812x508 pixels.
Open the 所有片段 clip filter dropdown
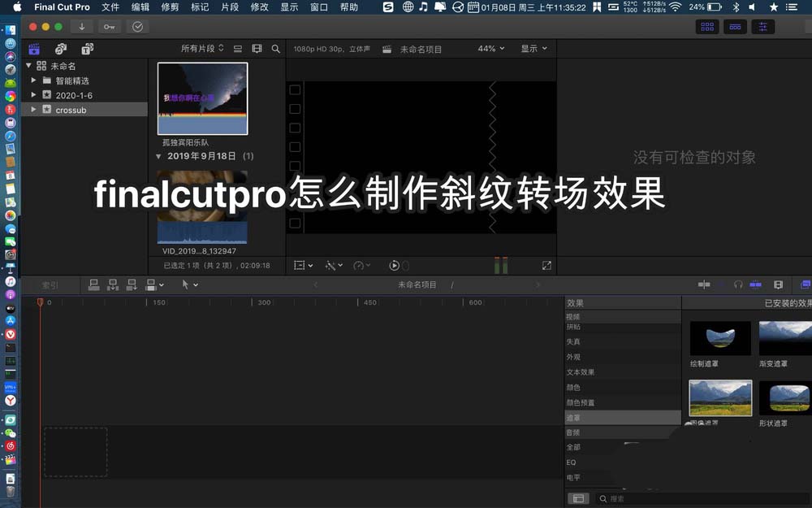202,48
